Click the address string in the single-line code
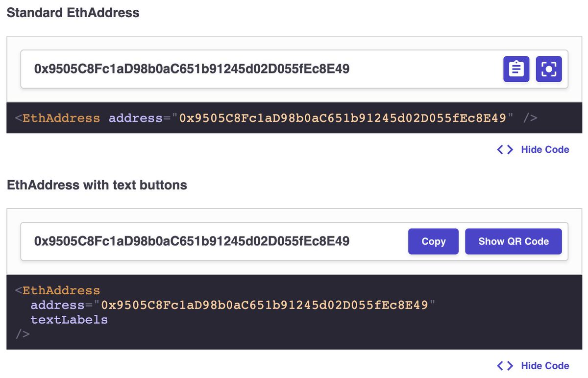 pos(343,118)
